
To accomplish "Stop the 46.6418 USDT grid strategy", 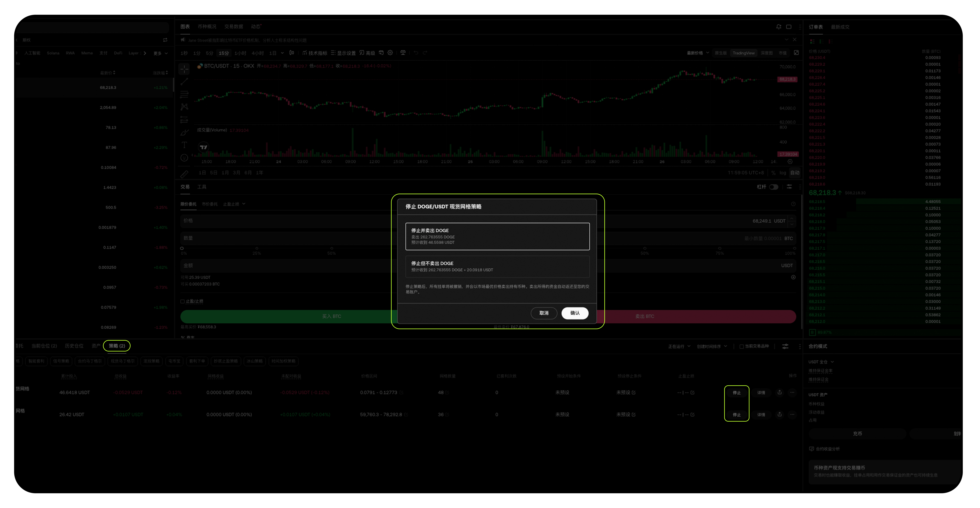I will tap(737, 393).
